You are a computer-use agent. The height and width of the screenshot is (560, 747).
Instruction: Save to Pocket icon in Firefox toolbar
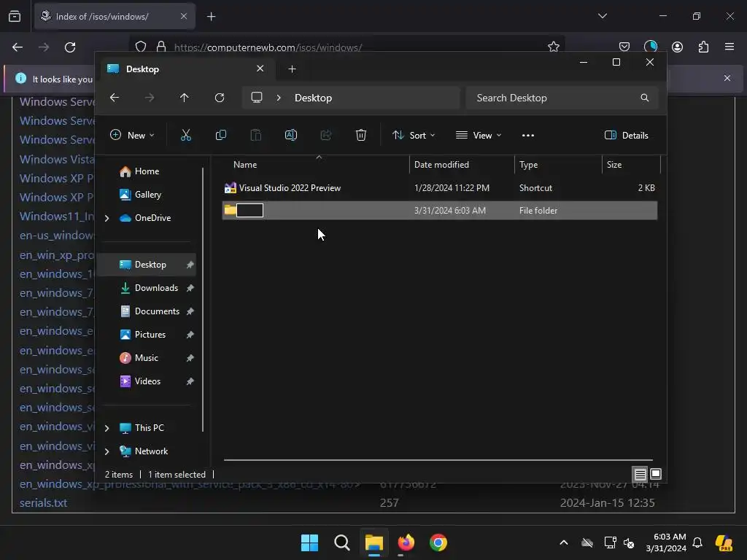coord(624,47)
